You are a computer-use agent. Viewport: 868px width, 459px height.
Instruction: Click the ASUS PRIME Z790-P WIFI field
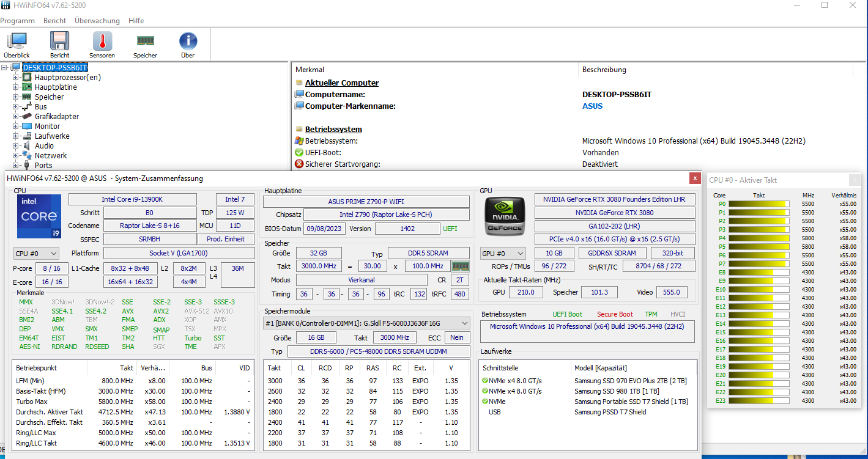coord(366,202)
